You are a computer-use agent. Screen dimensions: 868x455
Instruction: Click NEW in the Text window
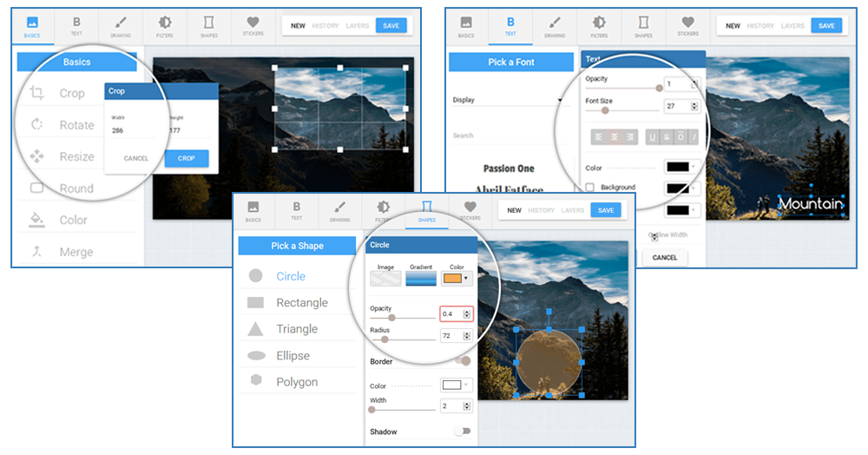point(733,26)
